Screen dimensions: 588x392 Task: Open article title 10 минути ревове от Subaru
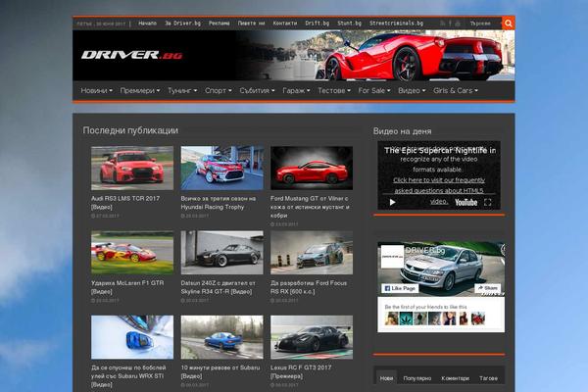click(220, 371)
